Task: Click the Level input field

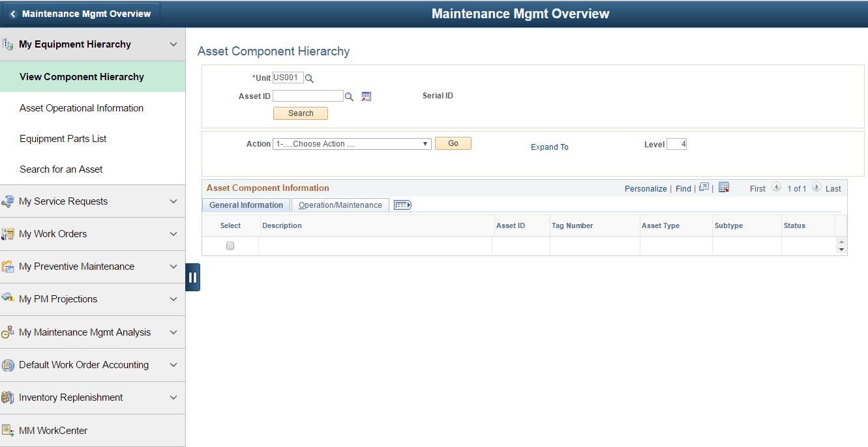Action: click(676, 144)
